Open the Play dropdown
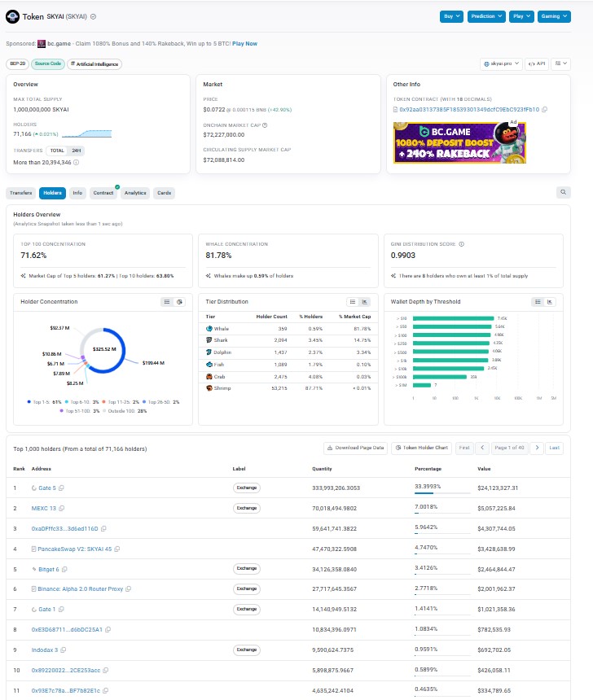 [x=521, y=16]
